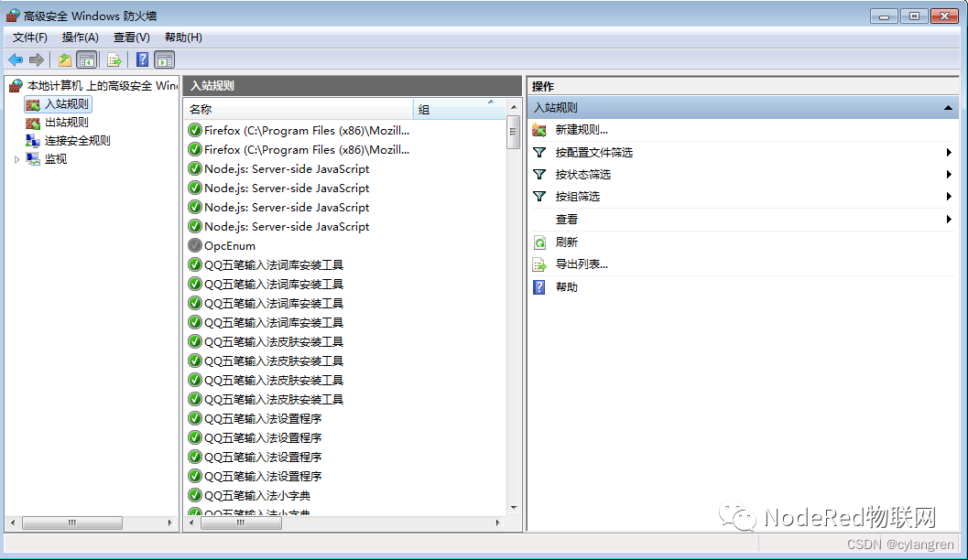The width and height of the screenshot is (968, 560).
Task: Expand the 按状态筛选 submenu arrow
Action: tap(949, 175)
